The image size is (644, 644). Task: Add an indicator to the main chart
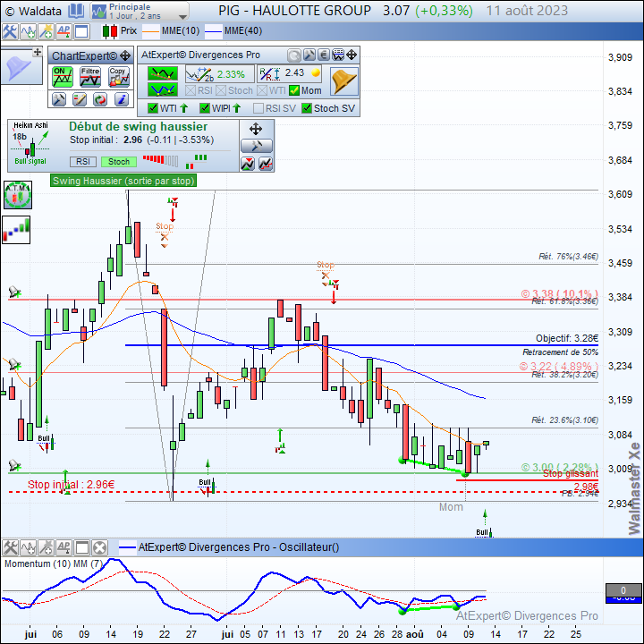click(28, 31)
